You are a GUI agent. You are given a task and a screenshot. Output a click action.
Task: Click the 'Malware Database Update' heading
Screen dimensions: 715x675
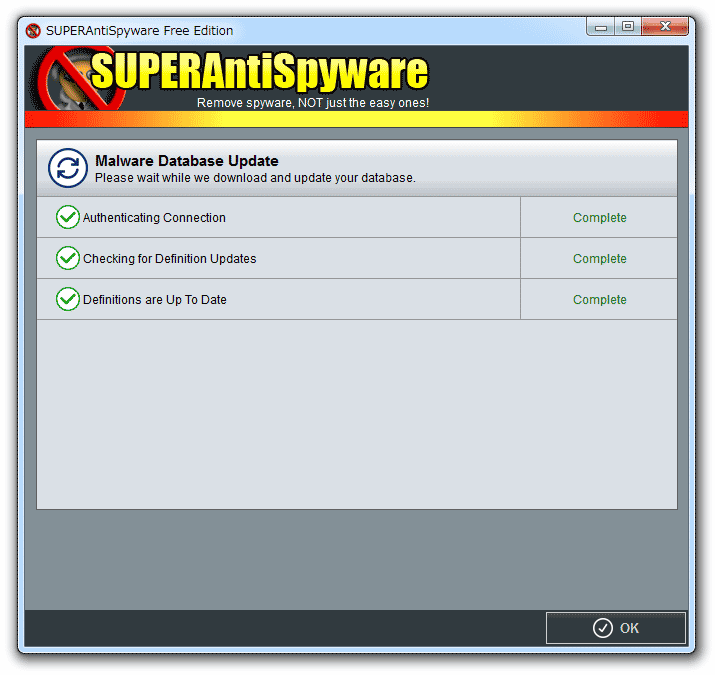187,161
